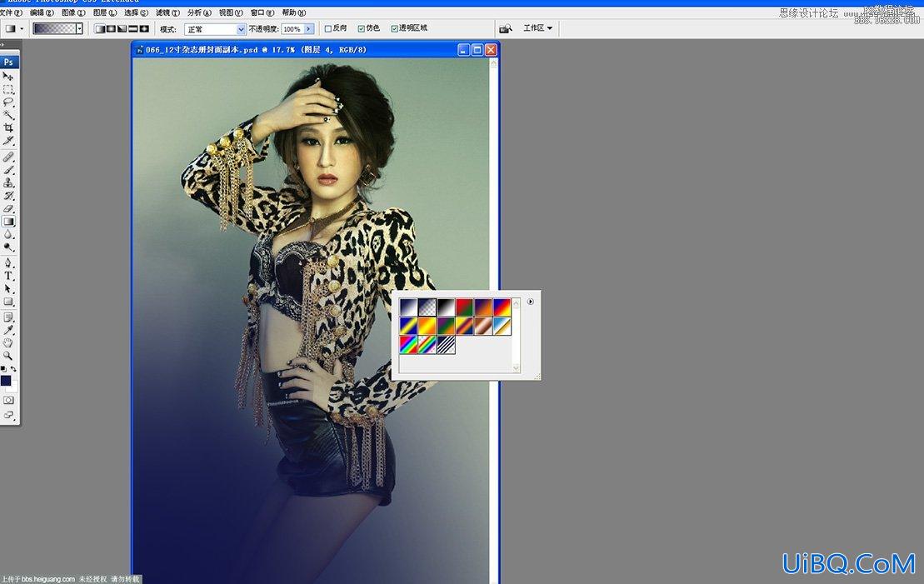Pick Foreground to Background gradient preset

tap(407, 307)
